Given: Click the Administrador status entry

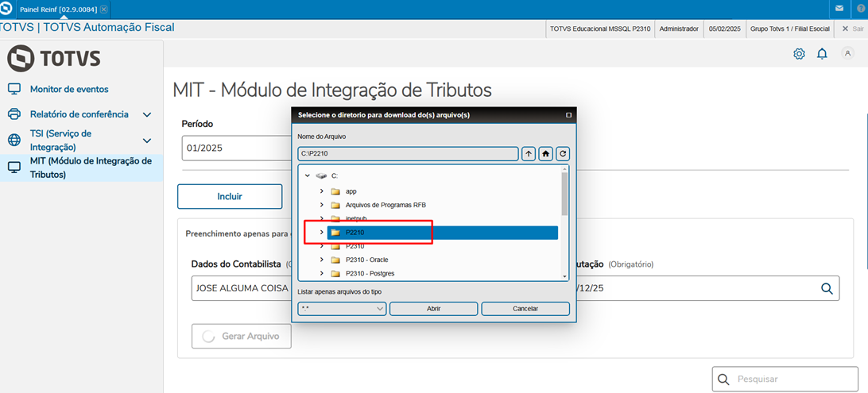Looking at the screenshot, I should [679, 29].
